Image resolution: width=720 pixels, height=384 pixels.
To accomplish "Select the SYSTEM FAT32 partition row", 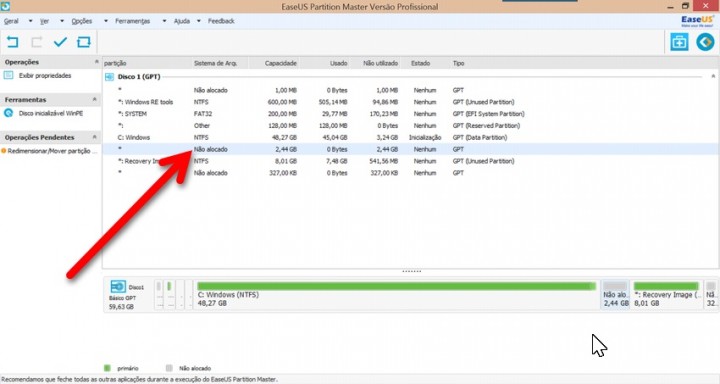I will 410,114.
